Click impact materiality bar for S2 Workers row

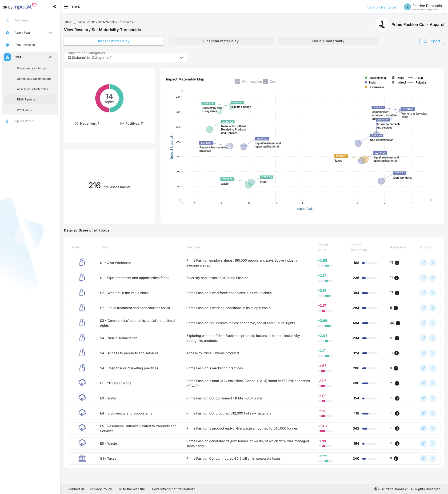tap(369, 293)
